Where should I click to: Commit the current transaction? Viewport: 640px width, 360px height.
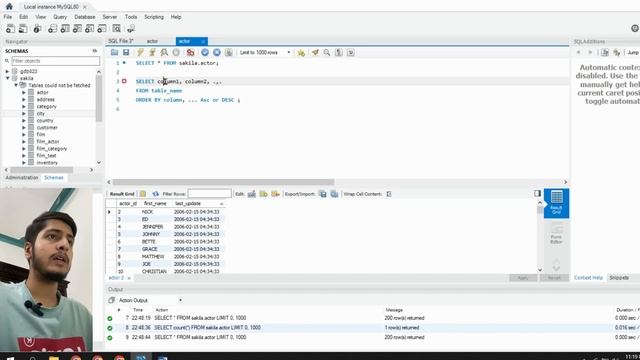tap(205, 52)
